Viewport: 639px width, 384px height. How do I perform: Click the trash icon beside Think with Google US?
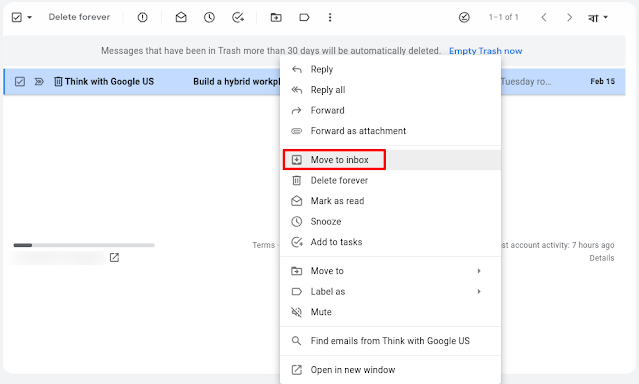(58, 82)
